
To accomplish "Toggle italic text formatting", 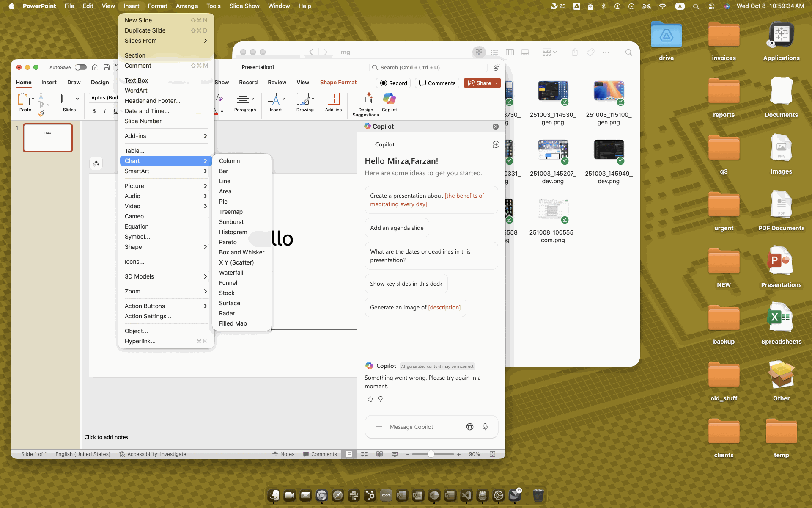I will 104,111.
